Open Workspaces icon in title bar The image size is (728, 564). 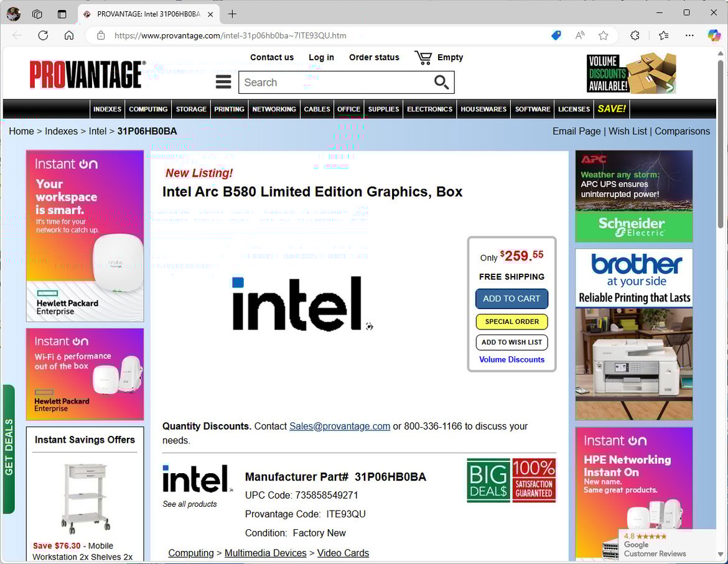tap(37, 14)
